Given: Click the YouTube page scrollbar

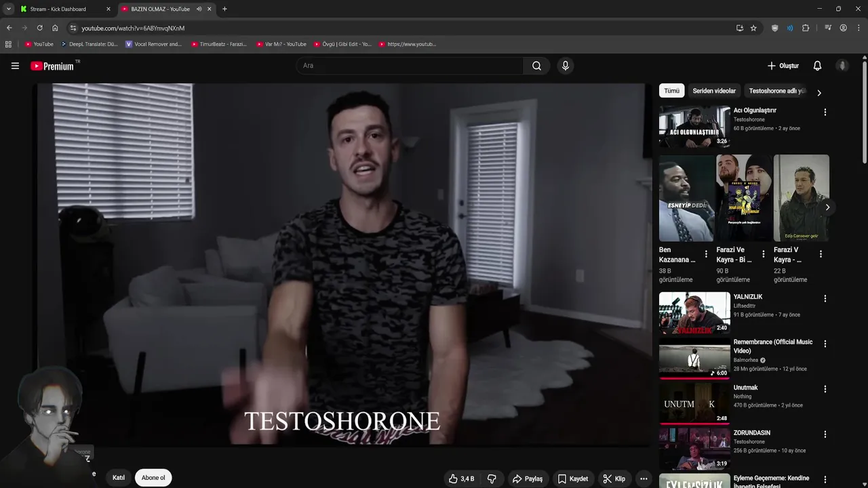Looking at the screenshot, I should pos(865,112).
